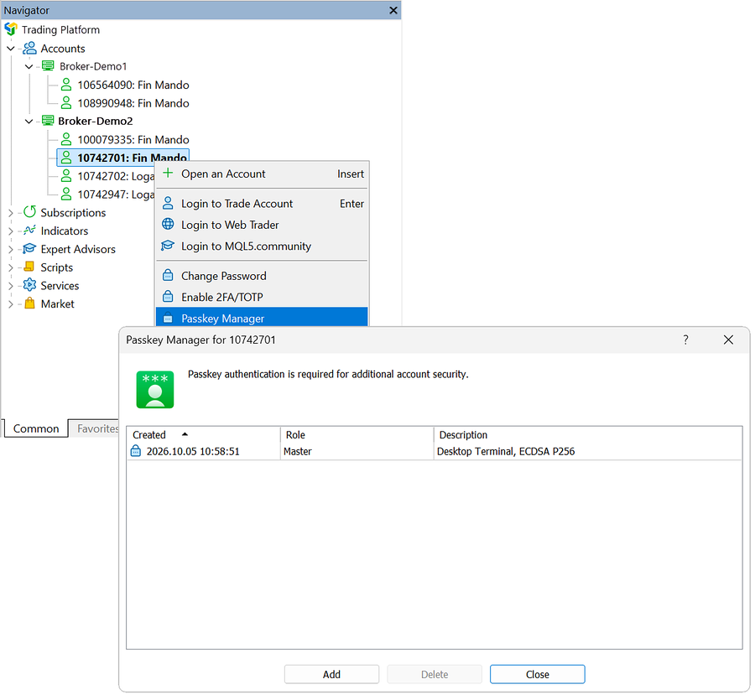Click the cap icon beside Login to MQL5.community
The height and width of the screenshot is (700, 755).
coord(168,246)
